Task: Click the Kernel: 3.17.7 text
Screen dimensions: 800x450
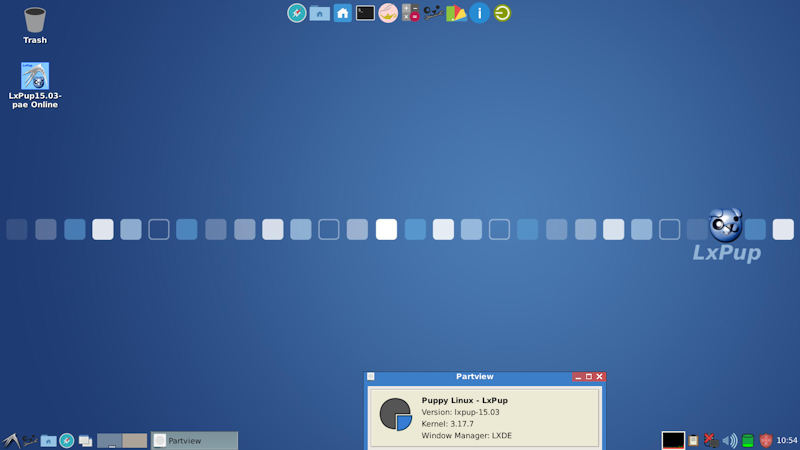Action: point(447,424)
